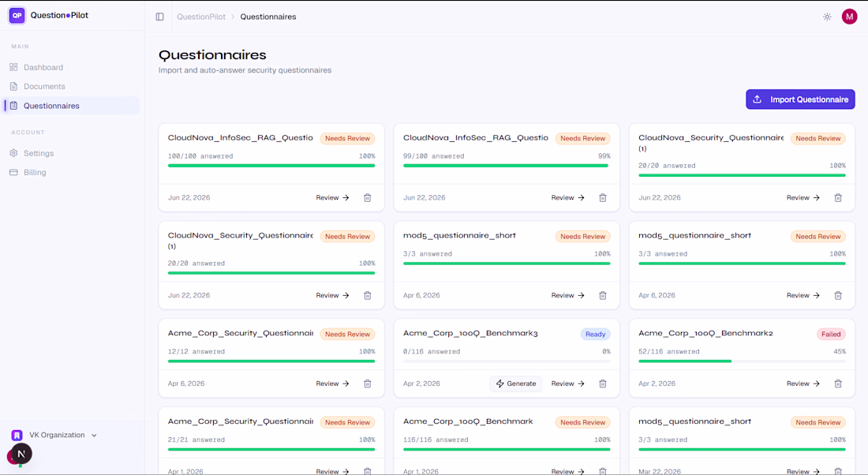Click the 45% progress bar on Benchmark2

(742, 361)
